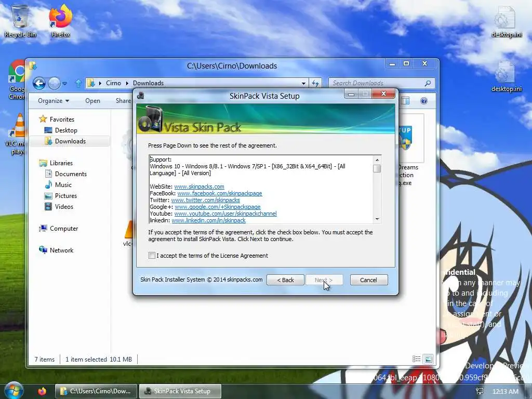Select the VLC media player shortcut
The width and height of the screenshot is (532, 399).
pyautogui.click(x=15, y=135)
